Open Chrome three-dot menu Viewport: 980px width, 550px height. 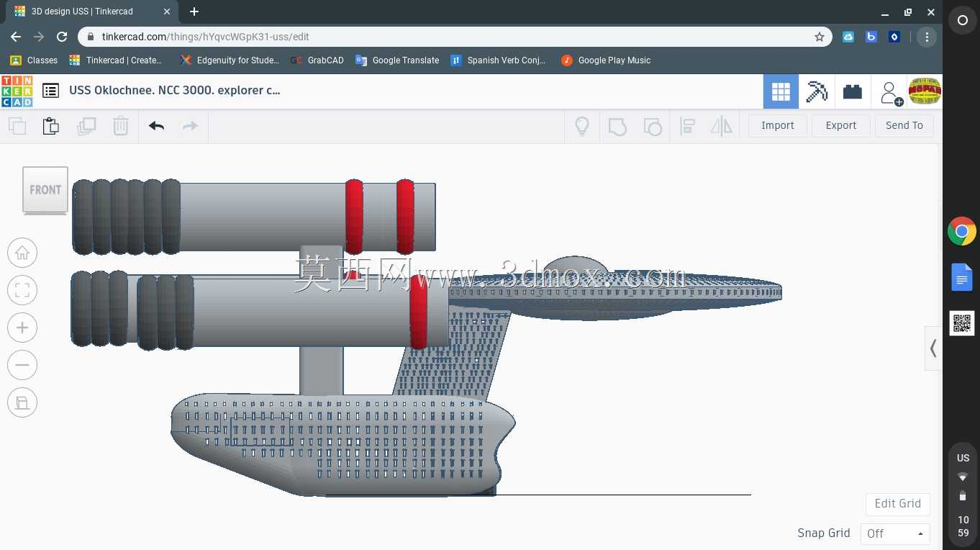[x=927, y=37]
